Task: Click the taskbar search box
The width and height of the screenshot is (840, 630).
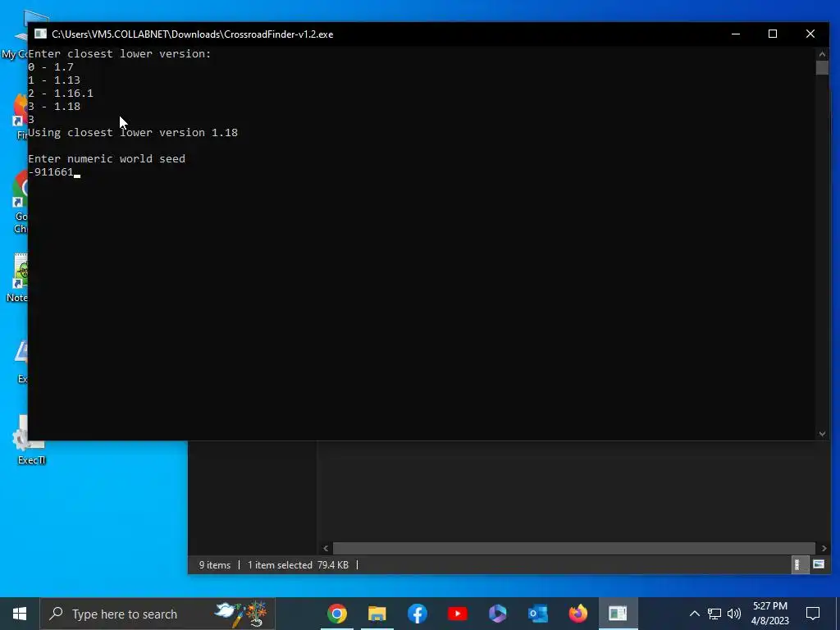Action: (x=157, y=614)
